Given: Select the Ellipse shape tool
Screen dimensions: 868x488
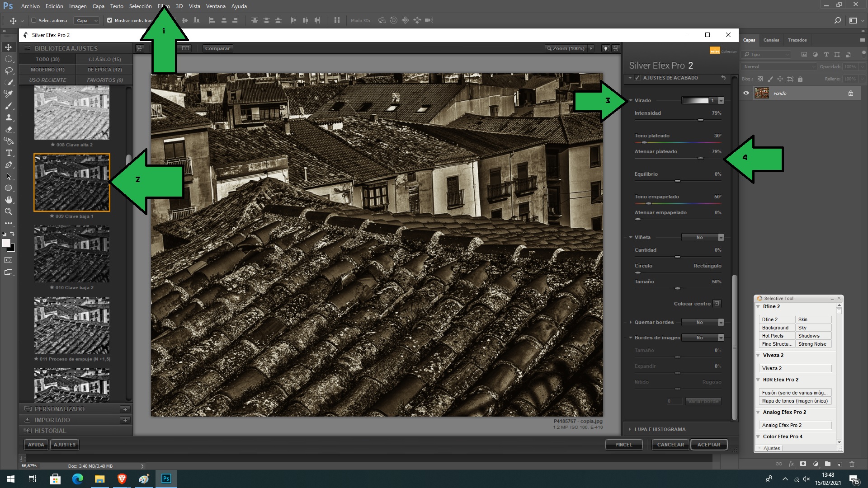Looking at the screenshot, I should pos(9,188).
